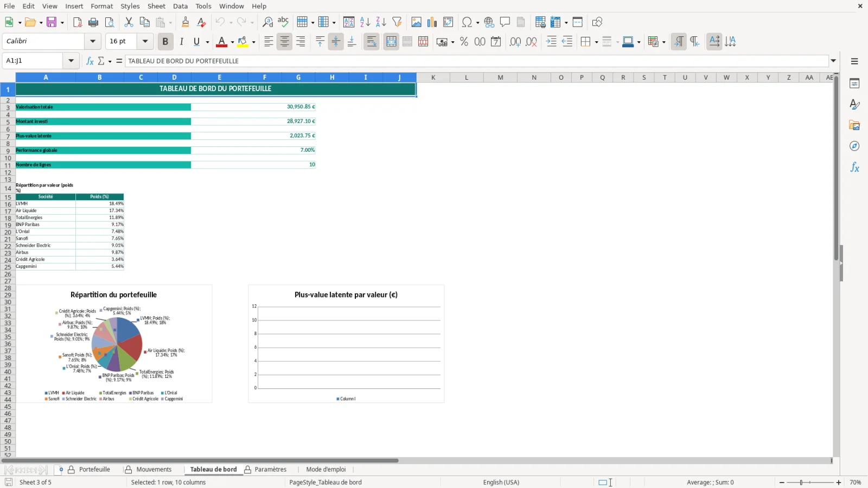Open Find & Replace
Screen dimensions: 868x488
pos(267,22)
